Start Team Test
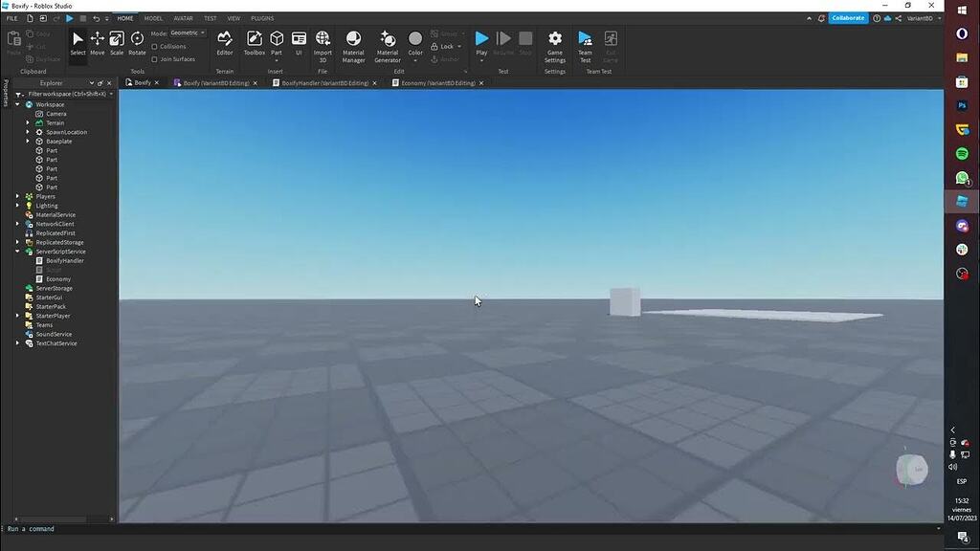The height and width of the screenshot is (551, 980). coord(584,43)
